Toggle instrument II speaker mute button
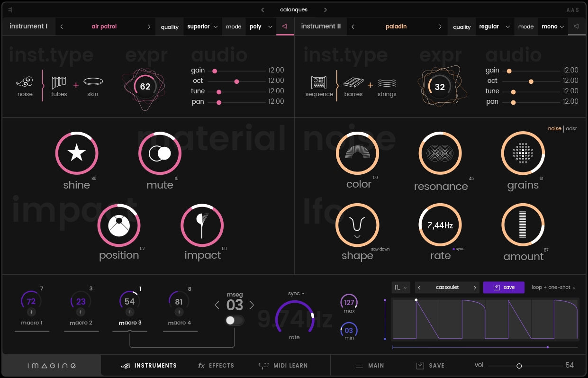This screenshot has width=588, height=378. [576, 27]
